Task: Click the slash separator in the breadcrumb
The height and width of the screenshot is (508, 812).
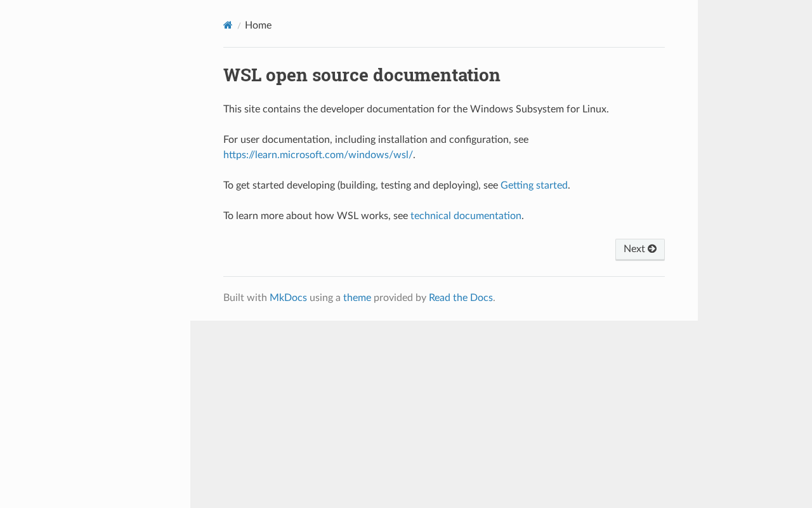Action: coord(239,26)
